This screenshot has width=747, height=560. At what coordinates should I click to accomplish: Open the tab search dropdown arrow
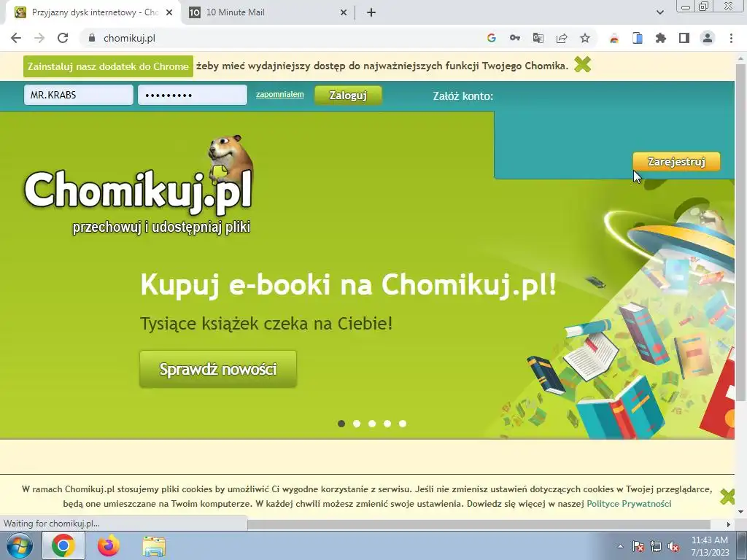[659, 12]
